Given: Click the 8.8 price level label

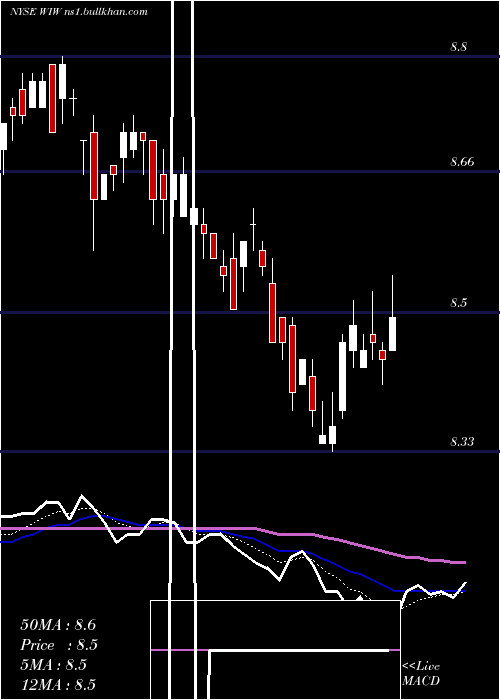Looking at the screenshot, I should [458, 46].
